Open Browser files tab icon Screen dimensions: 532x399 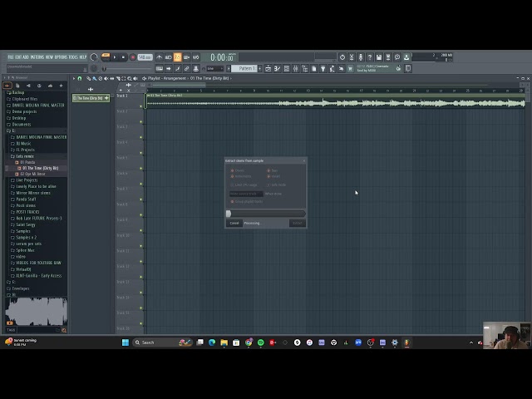click(x=17, y=86)
